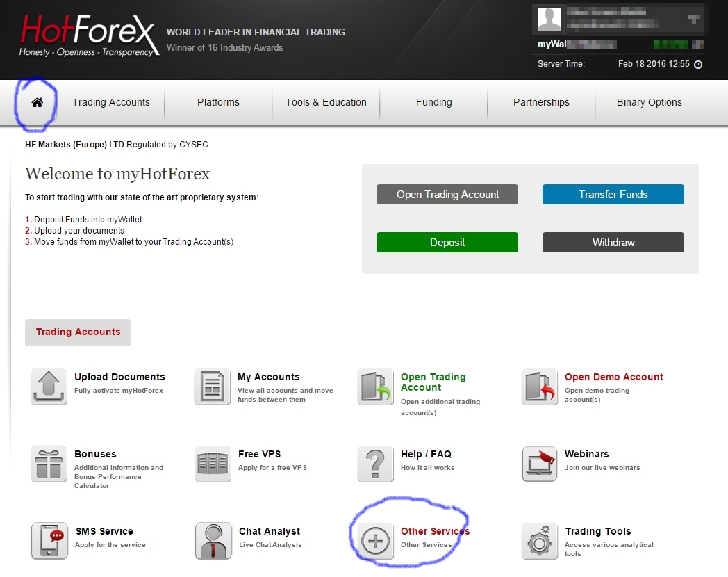The image size is (728, 577).
Task: Open the Help / FAQ question mark icon
Action: 376,464
